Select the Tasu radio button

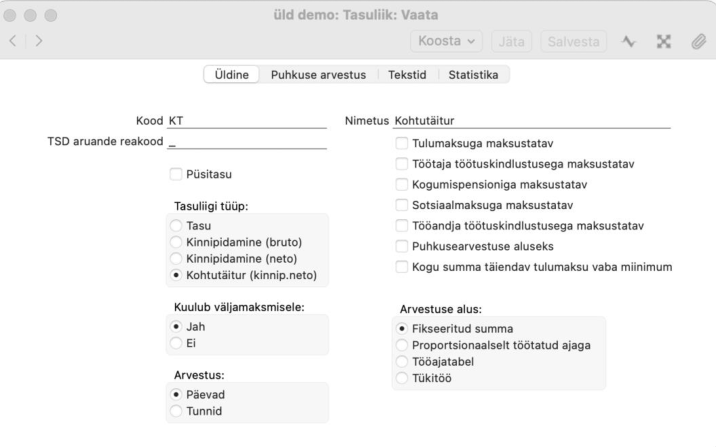tap(176, 226)
